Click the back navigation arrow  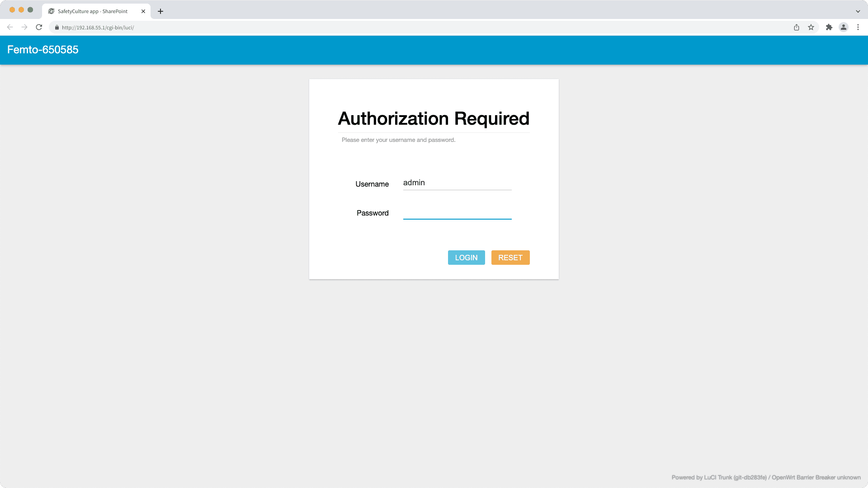[10, 27]
